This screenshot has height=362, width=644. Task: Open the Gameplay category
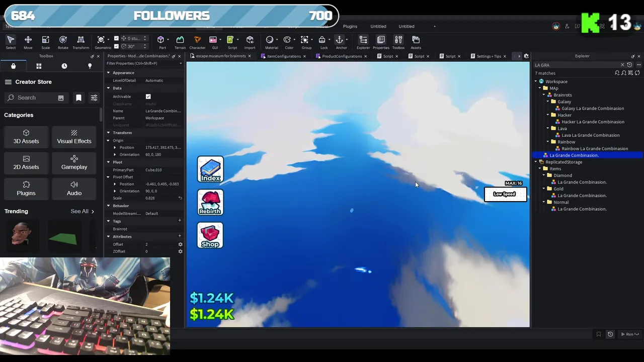coord(74,162)
